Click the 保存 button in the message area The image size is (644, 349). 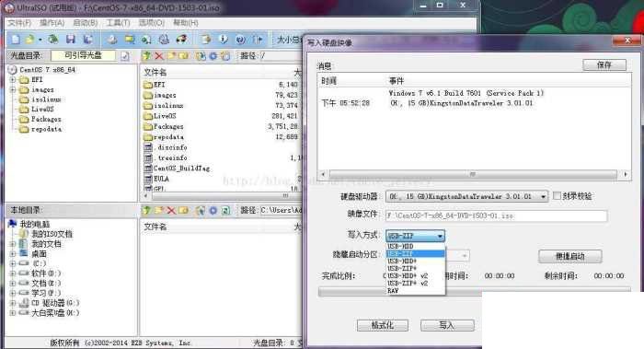[x=604, y=65]
